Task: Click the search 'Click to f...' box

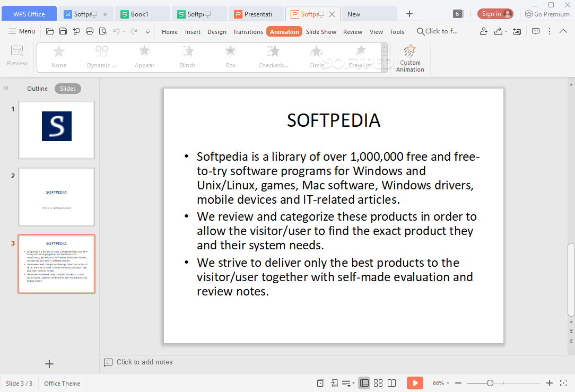Action: (437, 31)
